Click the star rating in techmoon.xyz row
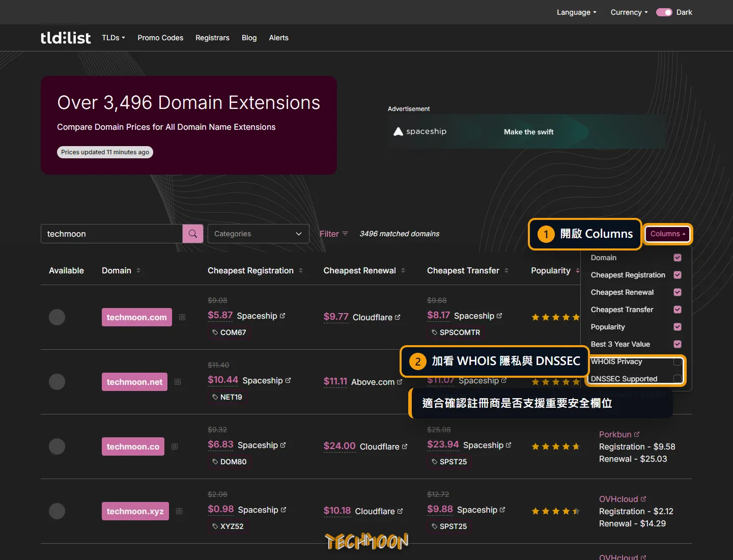Image resolution: width=733 pixels, height=560 pixels. click(556, 511)
